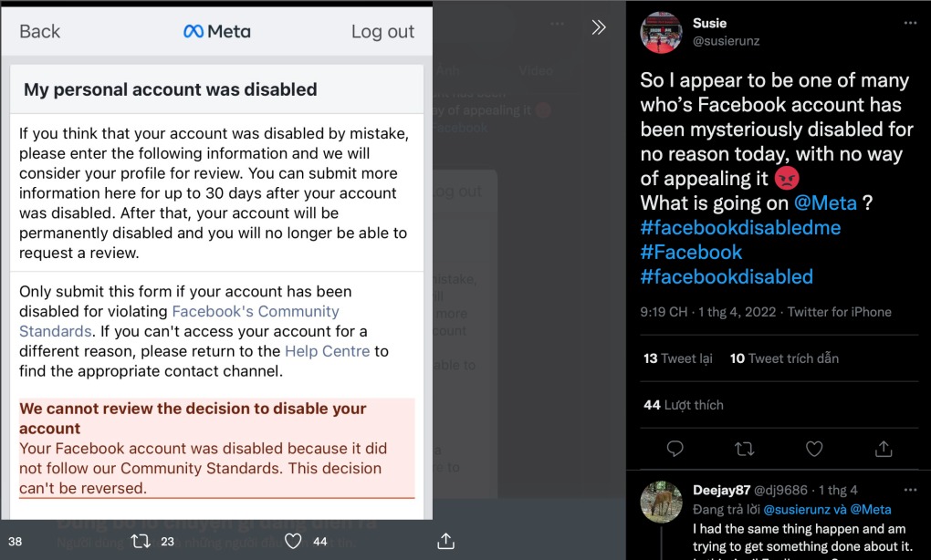Click the reply icon in tweet sidebar
Viewport: 931px width, 560px height.
pos(675,448)
